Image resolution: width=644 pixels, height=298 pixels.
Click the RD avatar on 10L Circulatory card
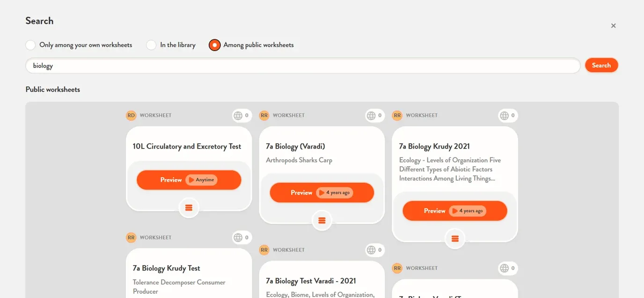(x=131, y=115)
